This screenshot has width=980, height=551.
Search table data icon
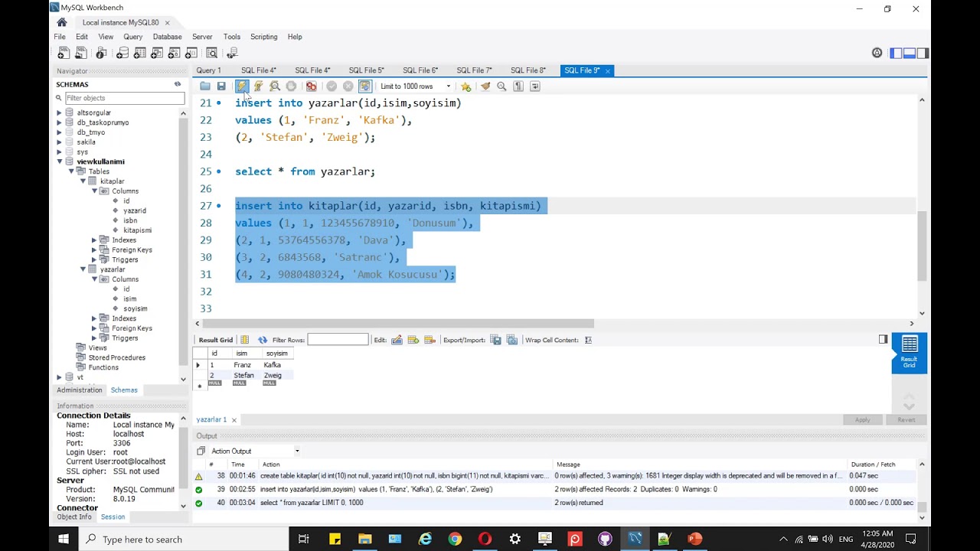pyautogui.click(x=212, y=53)
